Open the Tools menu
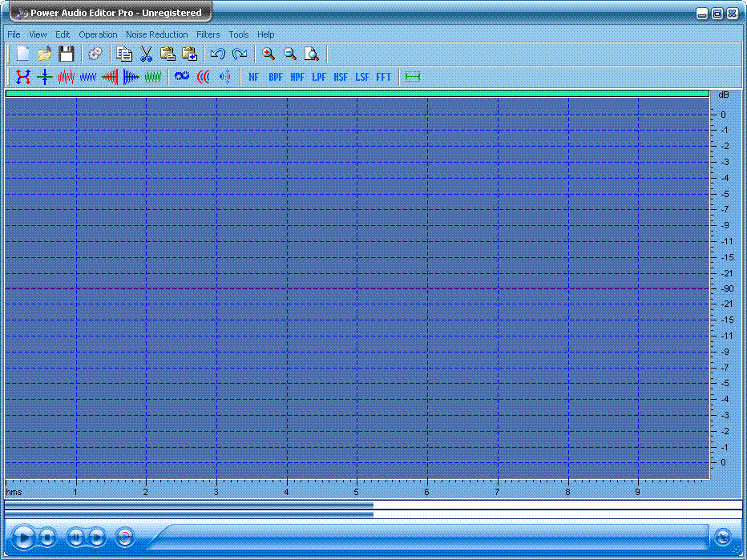Image resolution: width=747 pixels, height=560 pixels. point(239,34)
